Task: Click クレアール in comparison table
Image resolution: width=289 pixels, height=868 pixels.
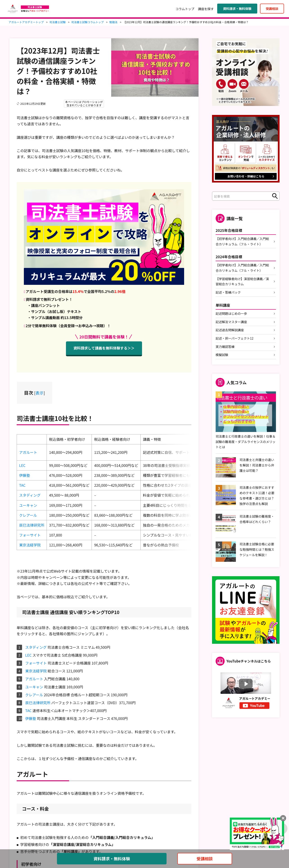Action: (x=28, y=515)
